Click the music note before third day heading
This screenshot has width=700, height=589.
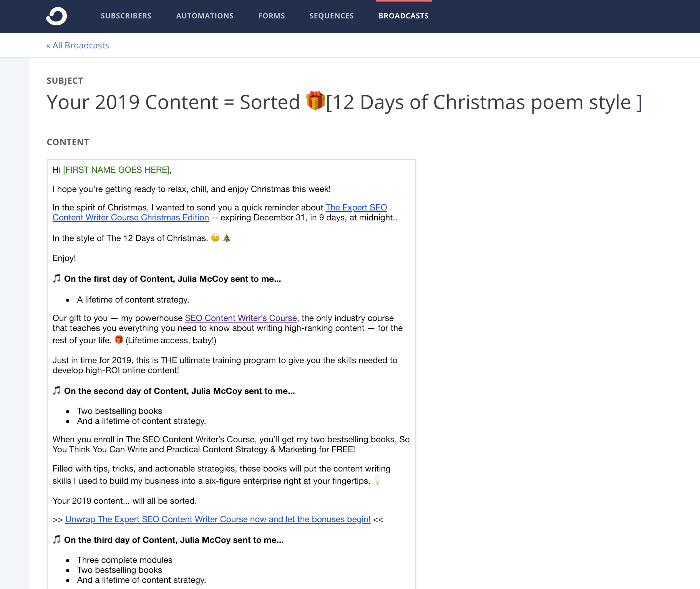56,539
